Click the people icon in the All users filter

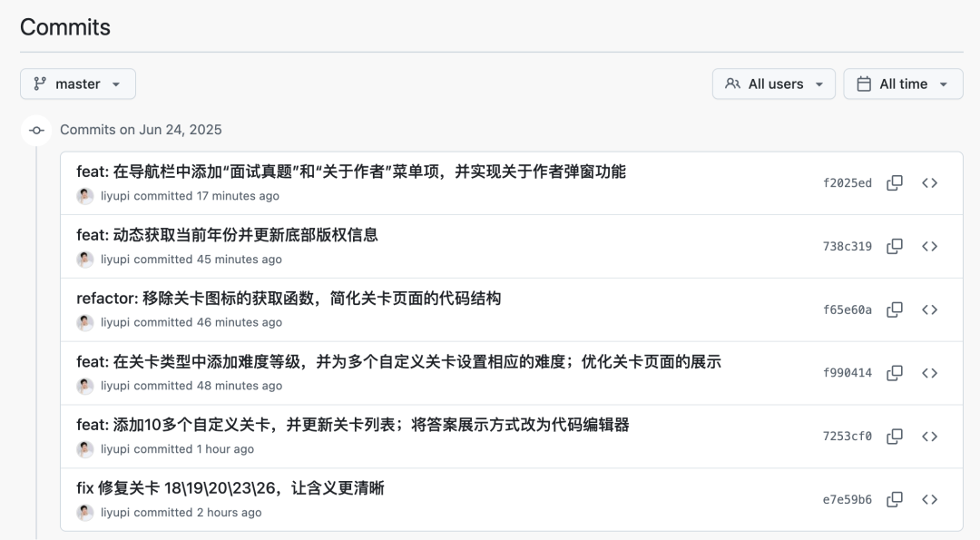[732, 83]
